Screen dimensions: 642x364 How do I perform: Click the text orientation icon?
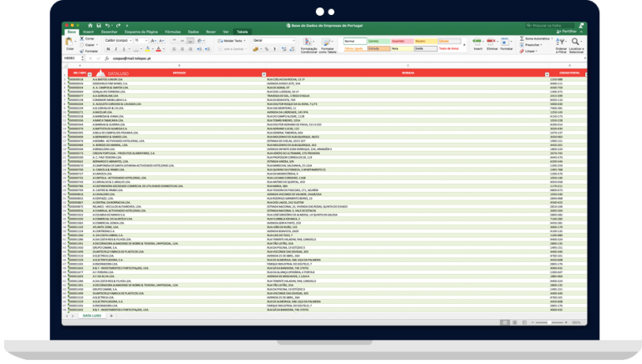tap(200, 41)
